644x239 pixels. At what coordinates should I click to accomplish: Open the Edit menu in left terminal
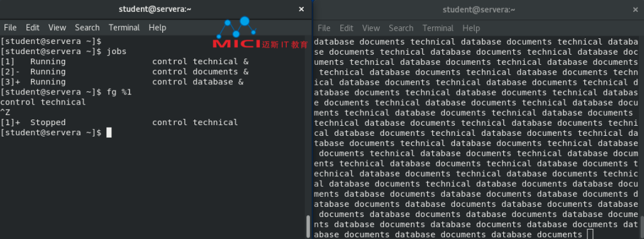(x=33, y=28)
